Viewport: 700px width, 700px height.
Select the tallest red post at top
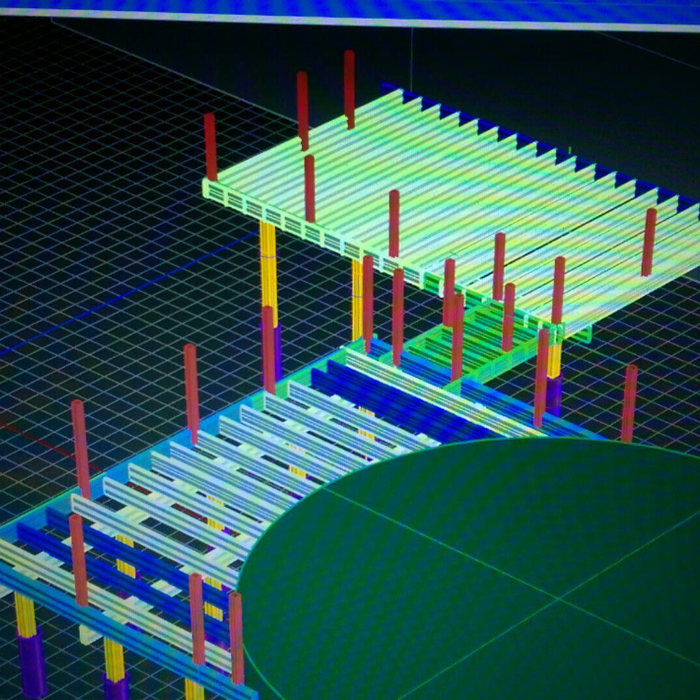tap(349, 88)
